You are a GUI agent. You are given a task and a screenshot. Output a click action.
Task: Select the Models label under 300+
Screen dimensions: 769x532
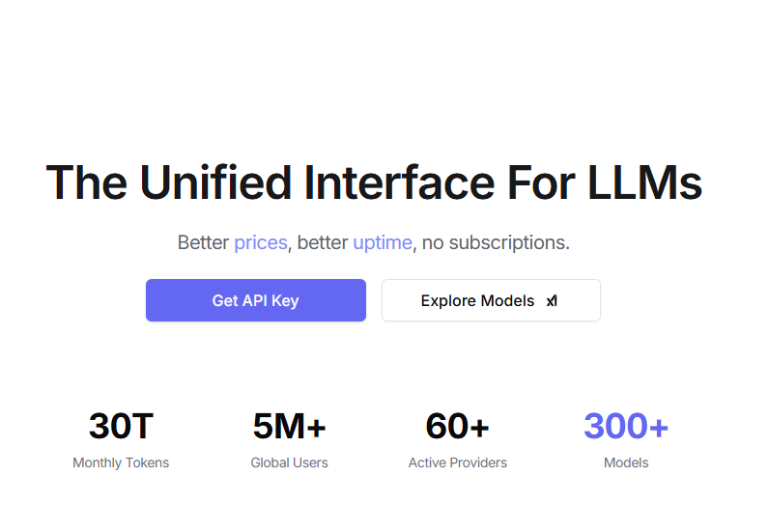pyautogui.click(x=626, y=463)
